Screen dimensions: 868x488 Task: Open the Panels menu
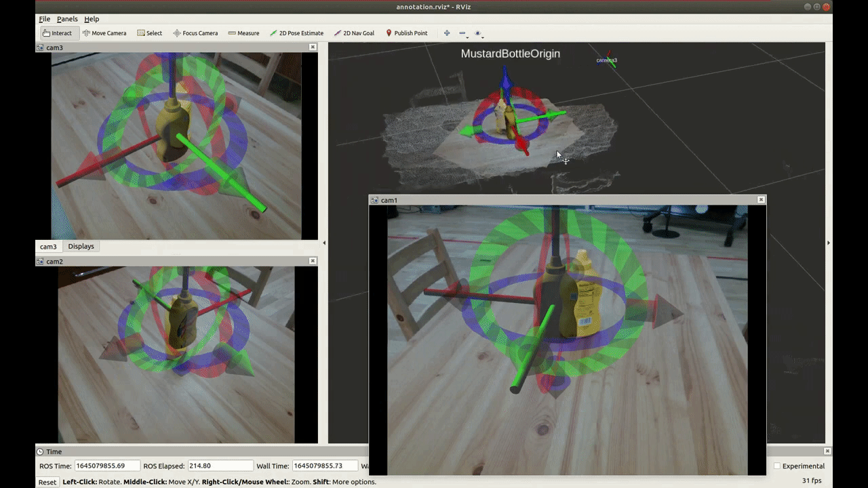tap(67, 19)
